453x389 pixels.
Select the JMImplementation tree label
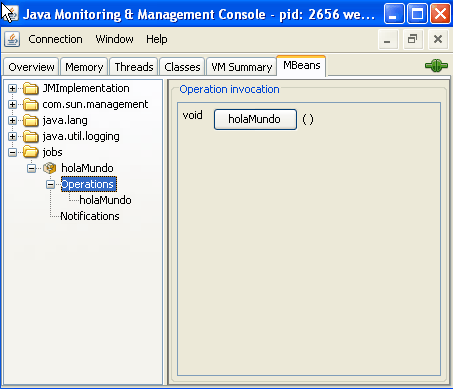coord(86,88)
